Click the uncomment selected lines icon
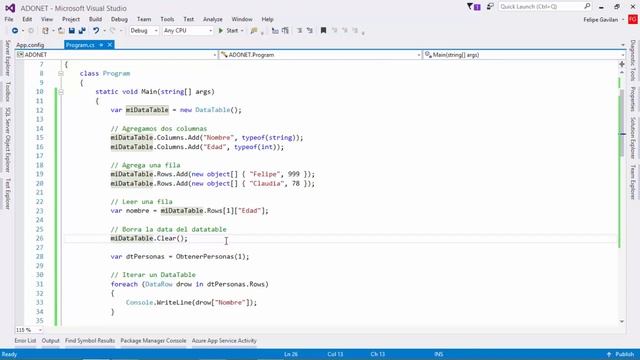 [285, 31]
